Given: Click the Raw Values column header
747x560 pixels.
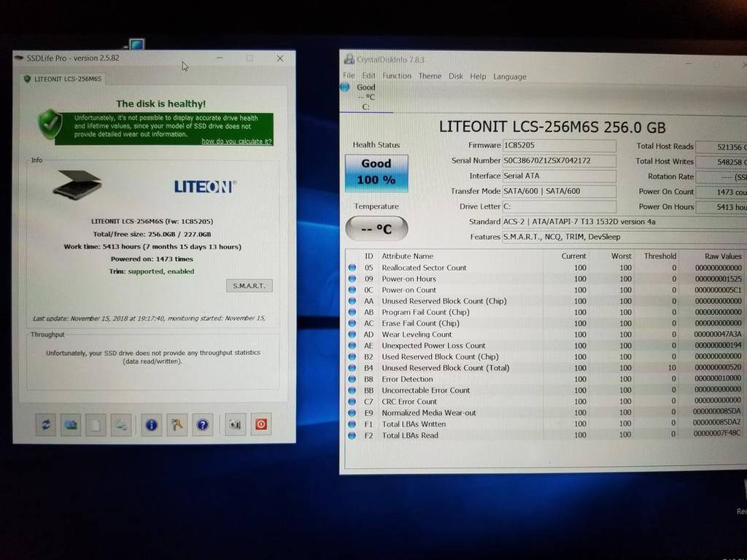Looking at the screenshot, I should point(723,256).
